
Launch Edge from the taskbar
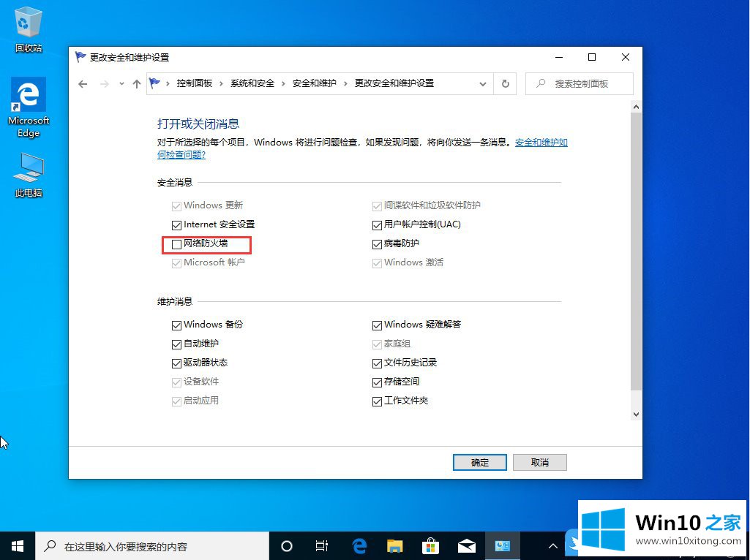[359, 545]
